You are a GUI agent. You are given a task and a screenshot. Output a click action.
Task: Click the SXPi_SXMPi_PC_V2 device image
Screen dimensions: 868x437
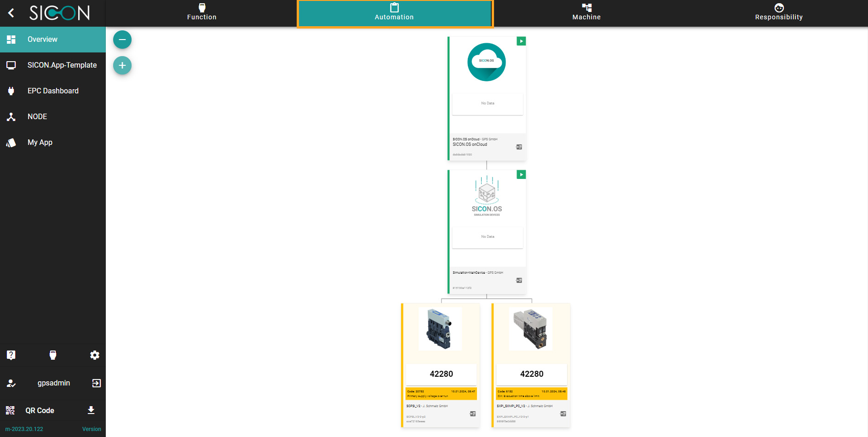(531, 329)
